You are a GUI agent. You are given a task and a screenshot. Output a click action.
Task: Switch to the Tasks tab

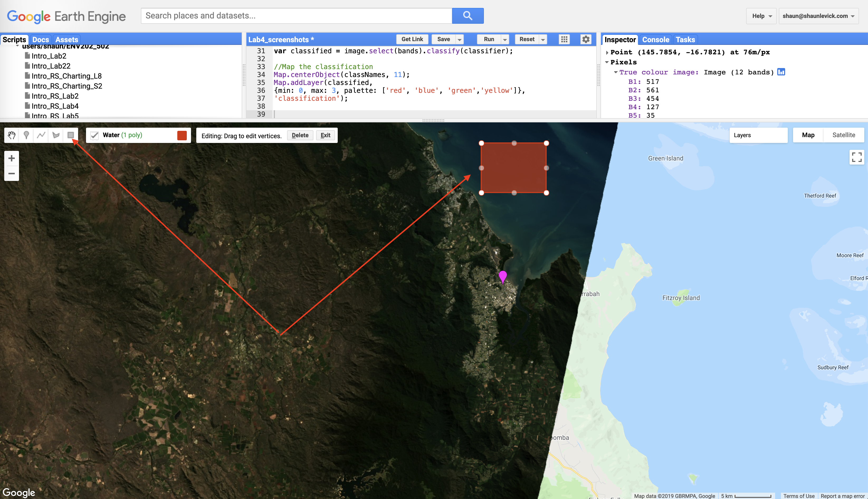point(685,39)
